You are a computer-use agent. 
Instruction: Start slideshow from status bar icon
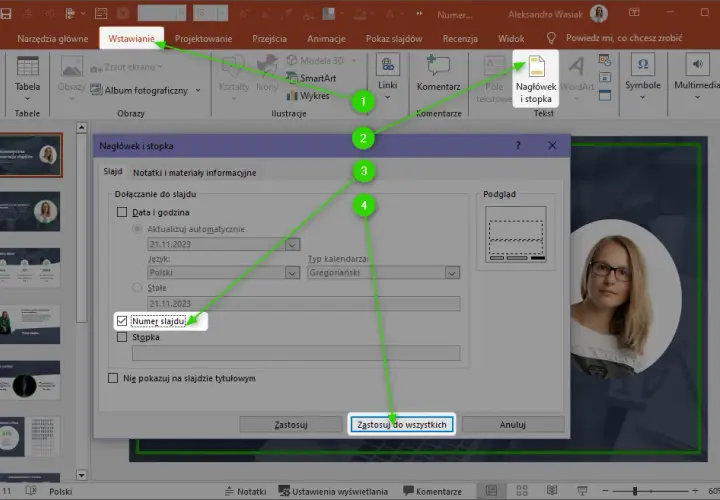[582, 491]
